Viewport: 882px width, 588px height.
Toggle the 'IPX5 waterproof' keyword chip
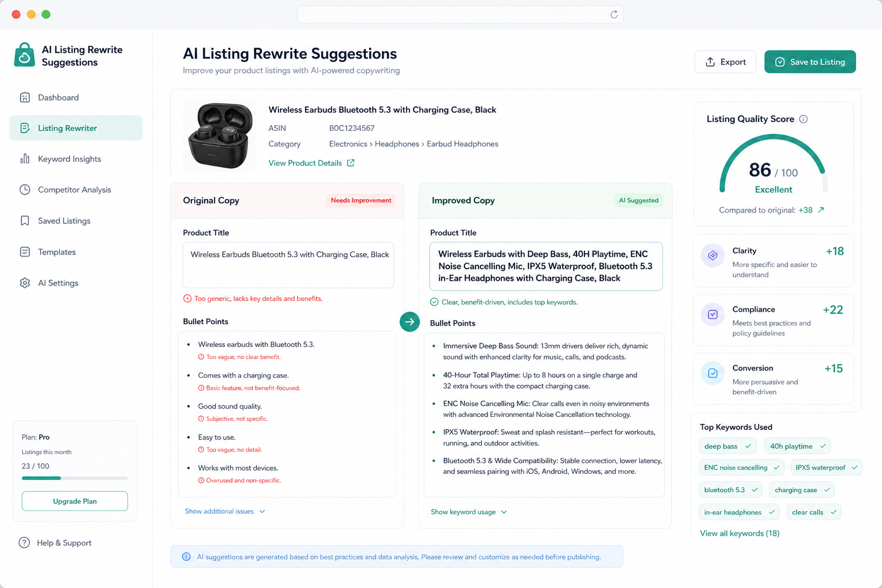826,467
